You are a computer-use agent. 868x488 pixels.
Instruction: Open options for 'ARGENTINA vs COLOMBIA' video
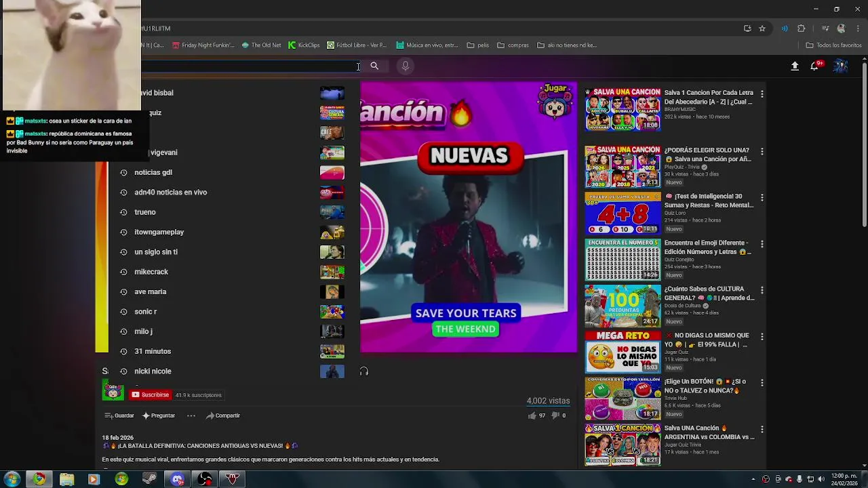tap(762, 429)
